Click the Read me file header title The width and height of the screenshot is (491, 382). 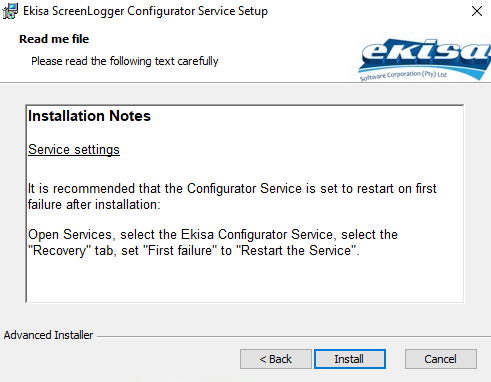pyautogui.click(x=54, y=39)
